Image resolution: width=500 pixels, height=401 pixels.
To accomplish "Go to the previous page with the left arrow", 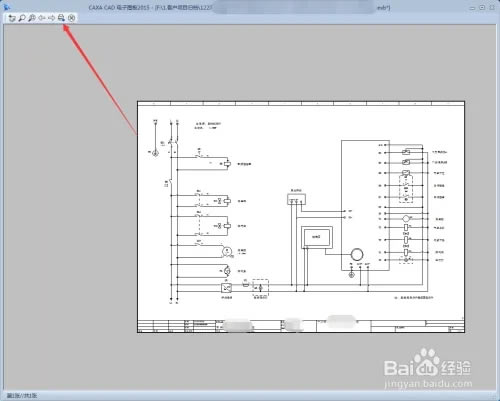I will [42, 18].
